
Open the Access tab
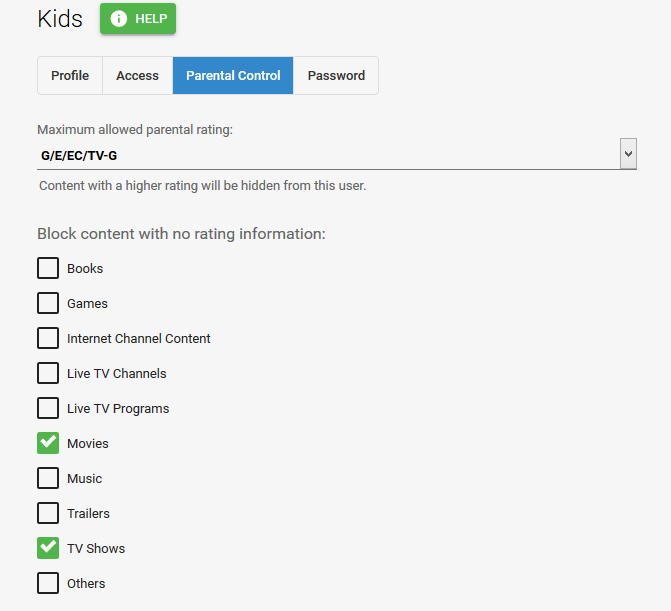click(x=137, y=76)
